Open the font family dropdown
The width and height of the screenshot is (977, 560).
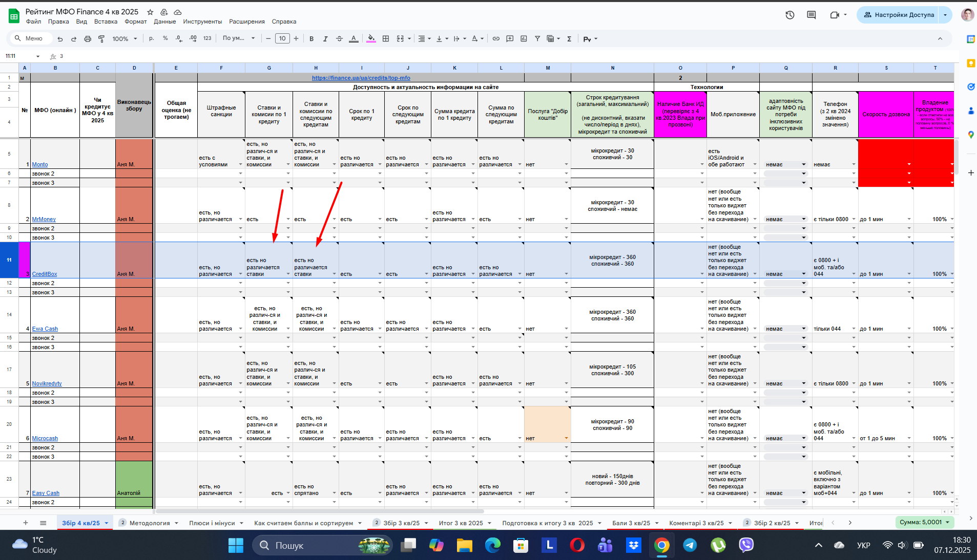pyautogui.click(x=239, y=38)
